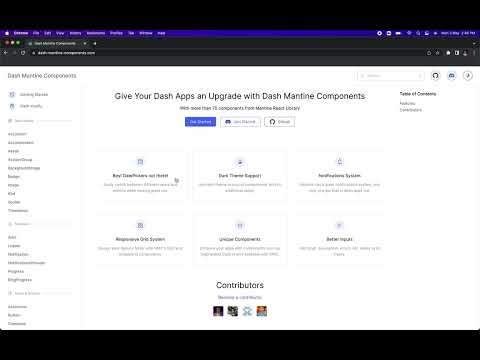Open the Apple menu
This screenshot has height=360, width=480.
7,33
